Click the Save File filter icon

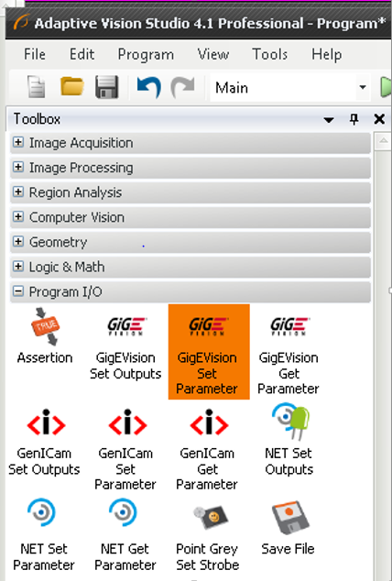click(288, 528)
